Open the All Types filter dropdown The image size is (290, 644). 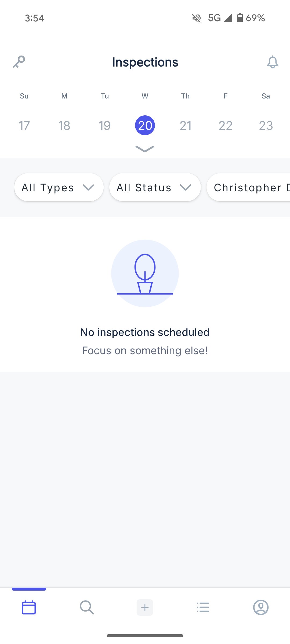pyautogui.click(x=59, y=187)
